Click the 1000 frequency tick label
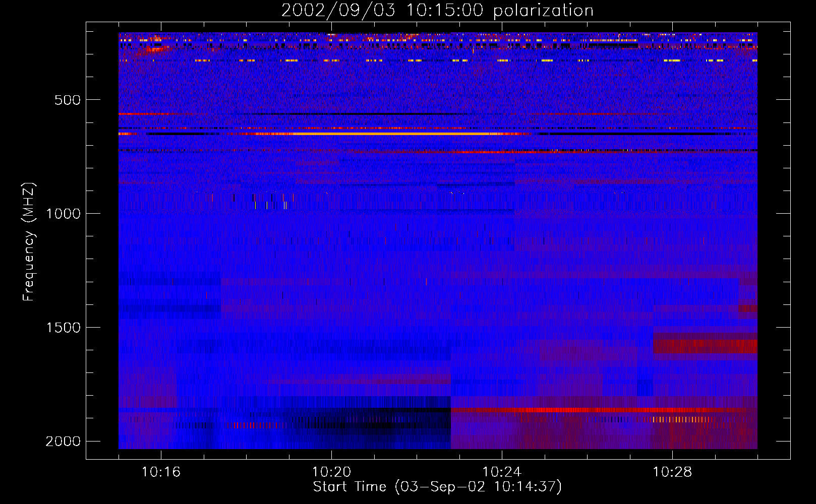Viewport: 816px width, 504px height. point(63,214)
